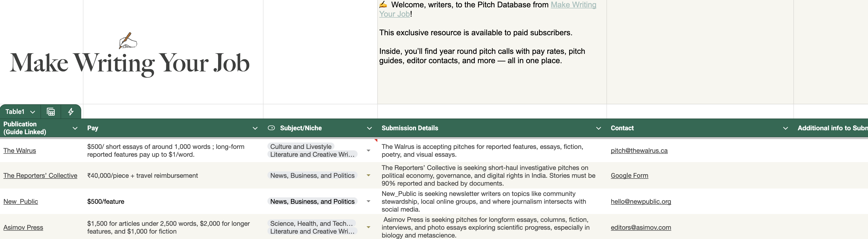Open filter dropdown on Pay column header

pos(255,128)
